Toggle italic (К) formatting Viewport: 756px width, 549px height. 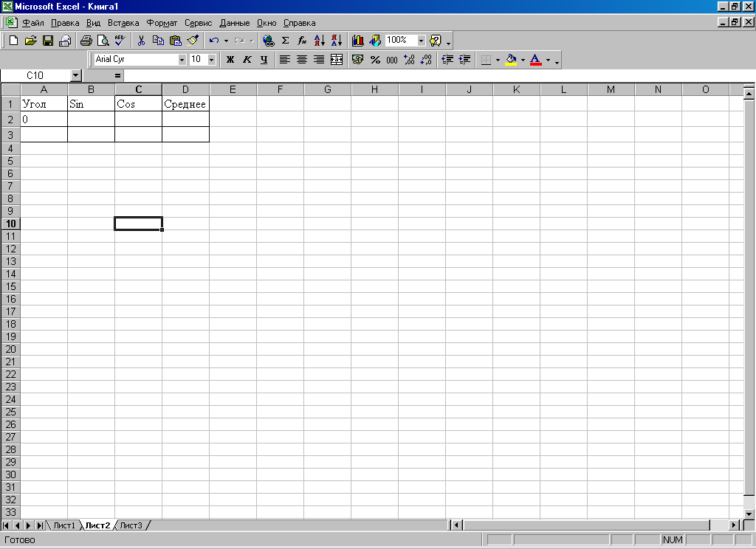tap(247, 60)
